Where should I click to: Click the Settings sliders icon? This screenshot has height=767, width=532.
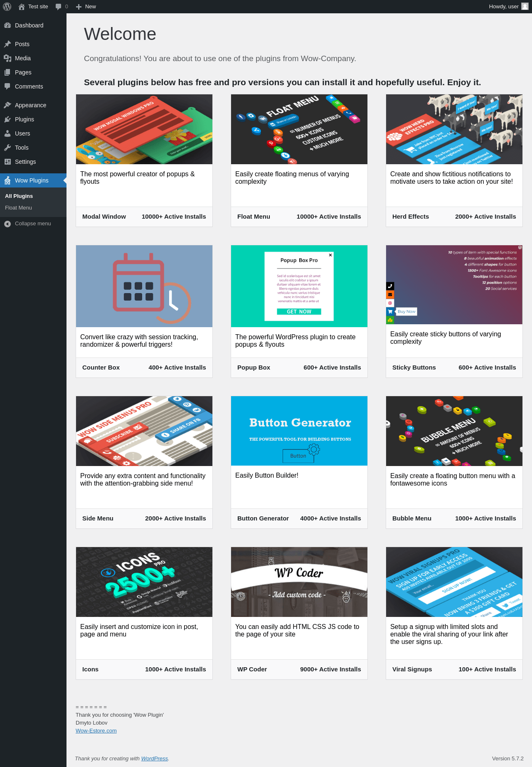7,162
